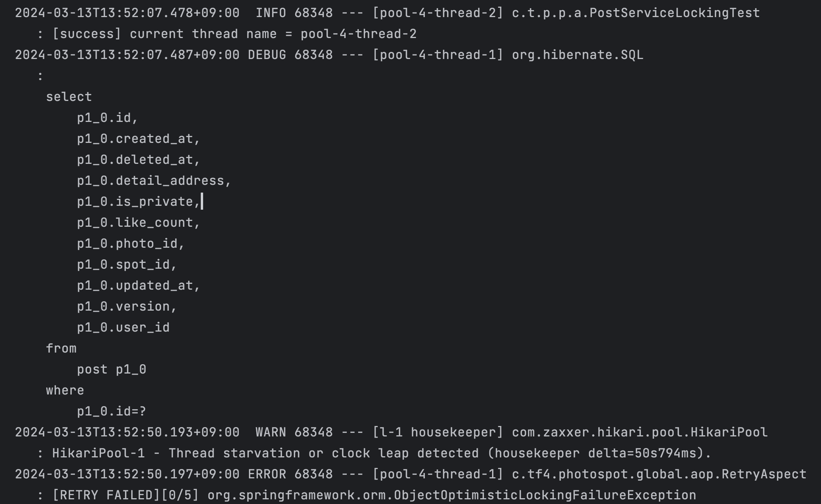Click the org.hibernate.SQL logger text
The image size is (821, 504).
[577, 55]
